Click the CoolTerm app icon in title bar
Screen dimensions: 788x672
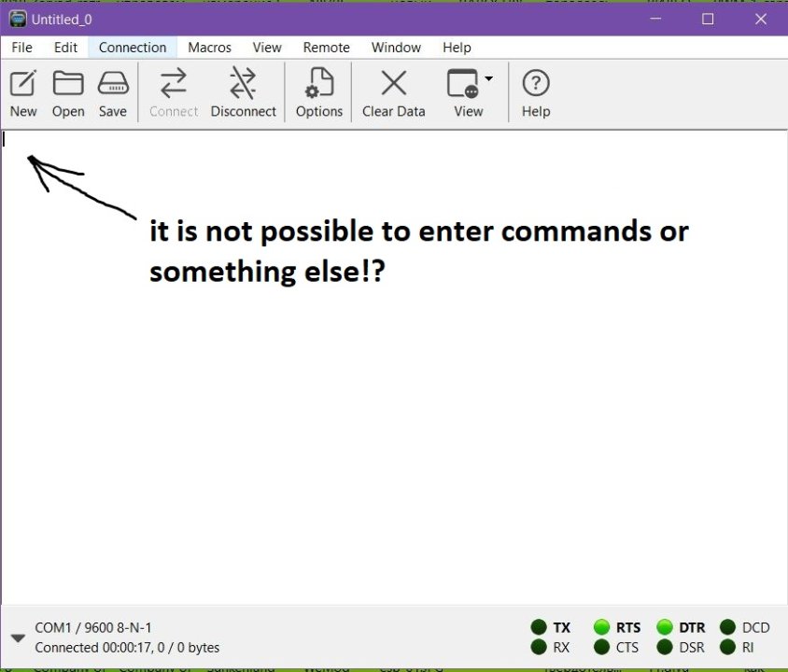pyautogui.click(x=18, y=19)
